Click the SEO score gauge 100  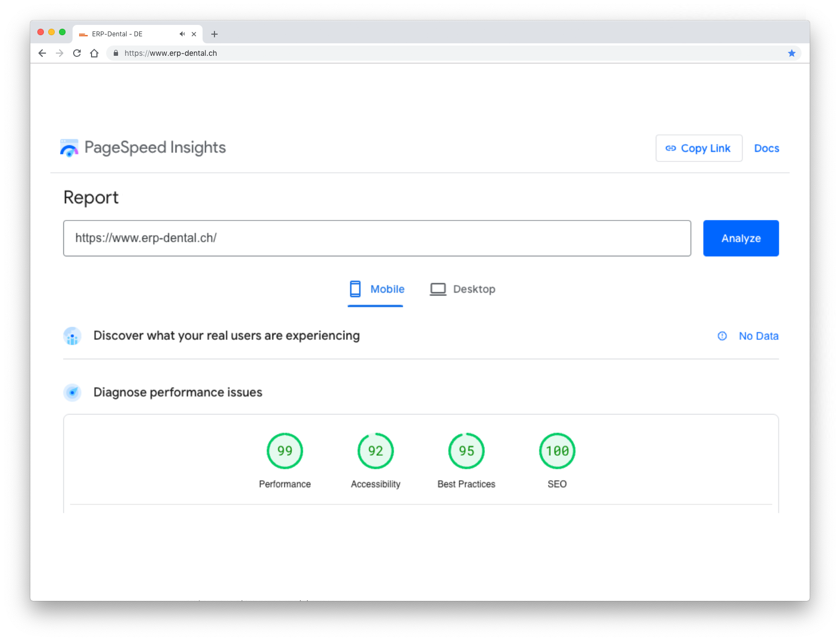557,451
